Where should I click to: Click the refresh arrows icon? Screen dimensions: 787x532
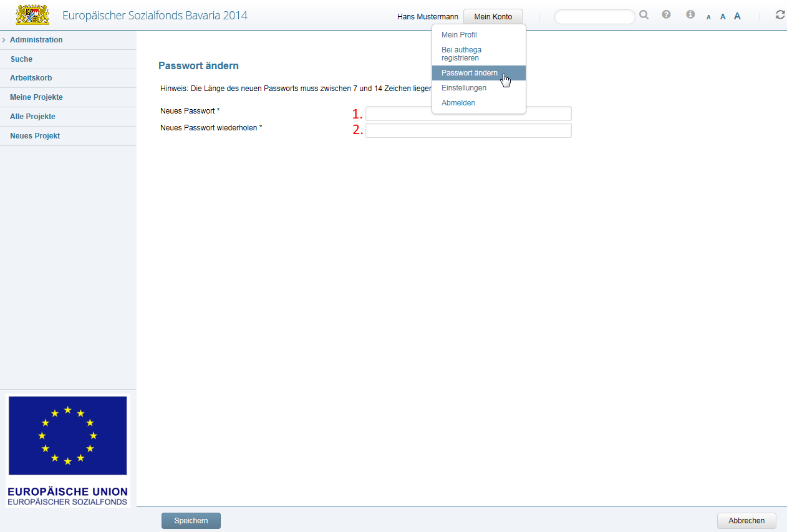780,14
